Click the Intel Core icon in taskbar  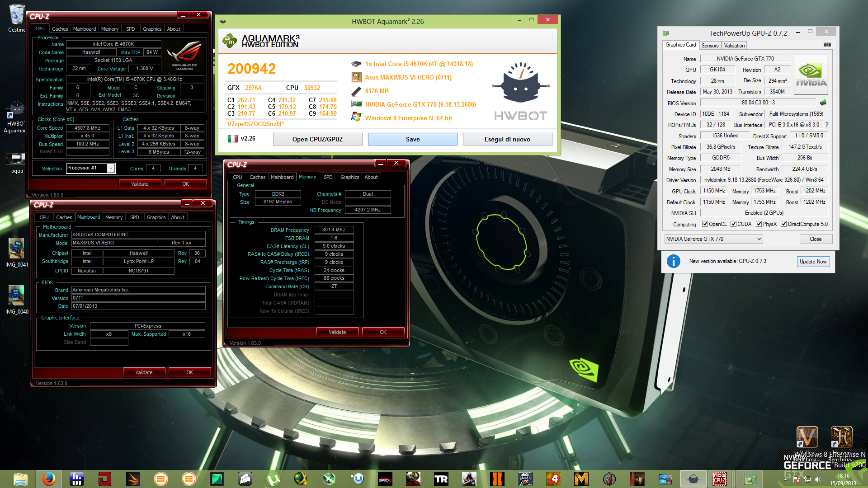click(x=665, y=479)
